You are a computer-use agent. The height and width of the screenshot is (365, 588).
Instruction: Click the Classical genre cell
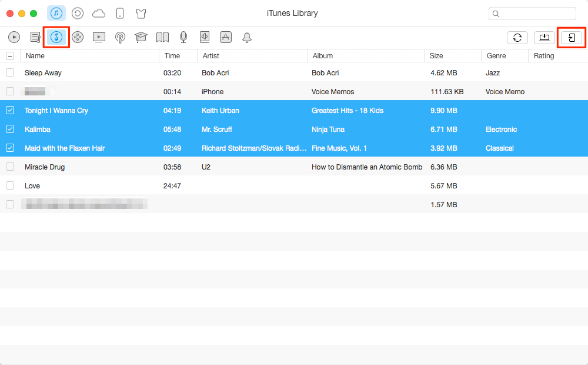(499, 148)
